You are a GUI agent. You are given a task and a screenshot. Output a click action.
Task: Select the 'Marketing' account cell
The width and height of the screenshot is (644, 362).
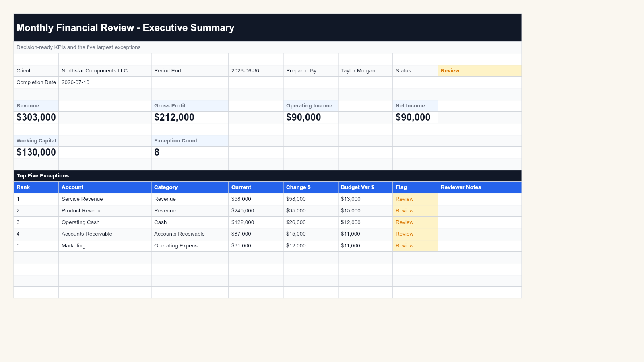coord(105,246)
